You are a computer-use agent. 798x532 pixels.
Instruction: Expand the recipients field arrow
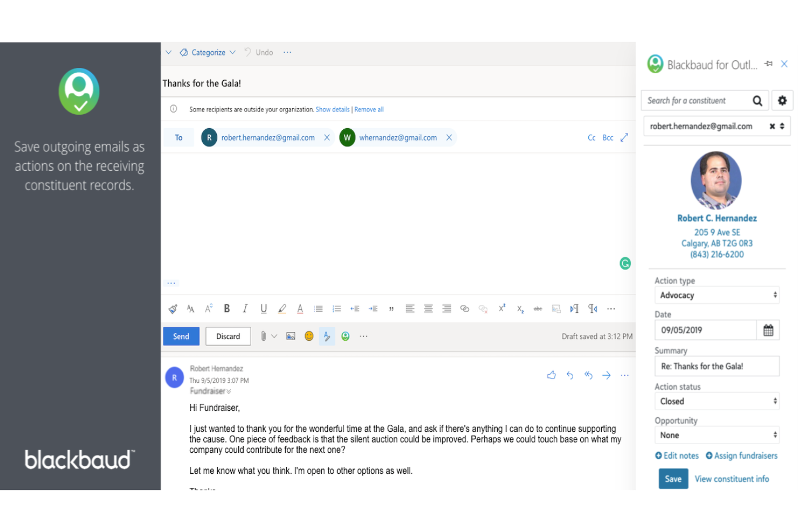click(x=624, y=137)
